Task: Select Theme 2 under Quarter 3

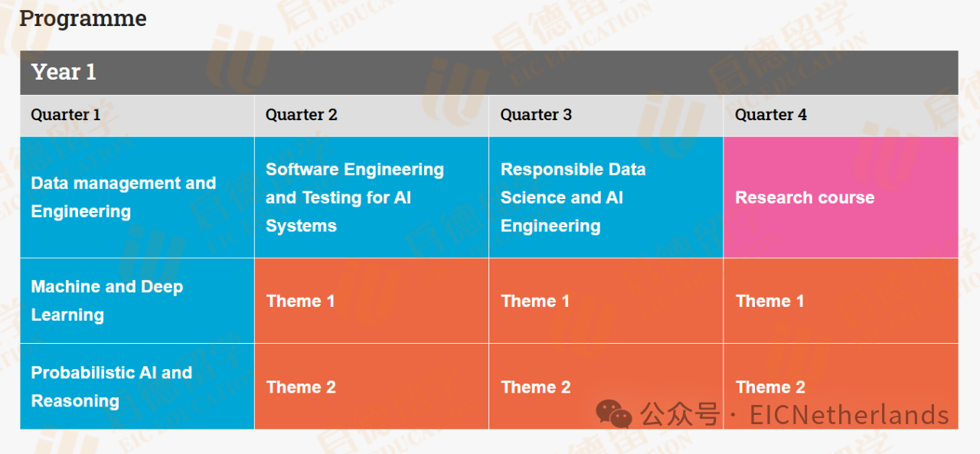Action: pyautogui.click(x=606, y=387)
